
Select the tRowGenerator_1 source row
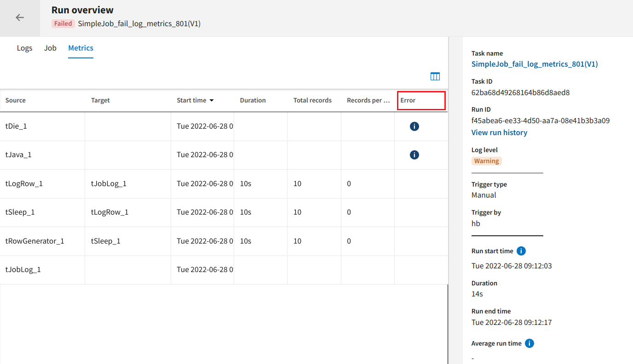35,241
